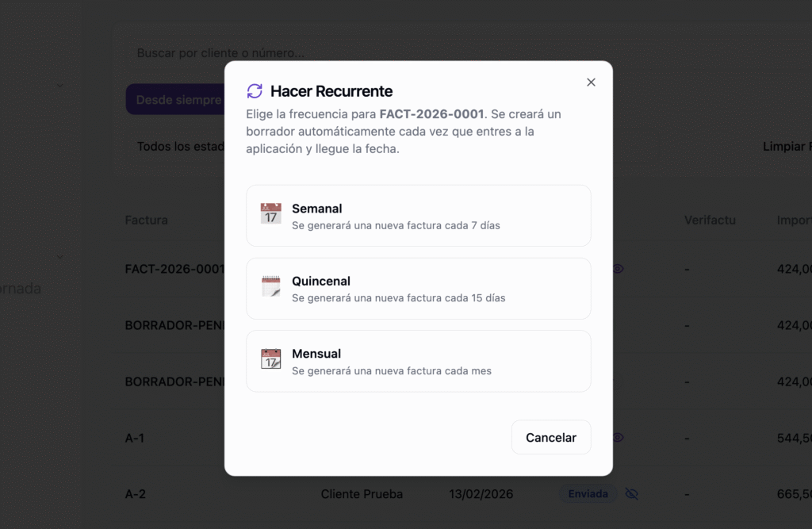
Task: Expand the lower sidebar chevron above ornada
Action: [x=60, y=257]
